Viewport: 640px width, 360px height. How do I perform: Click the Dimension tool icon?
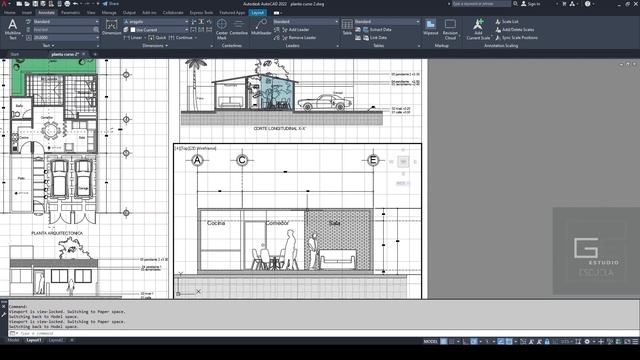coord(111,27)
